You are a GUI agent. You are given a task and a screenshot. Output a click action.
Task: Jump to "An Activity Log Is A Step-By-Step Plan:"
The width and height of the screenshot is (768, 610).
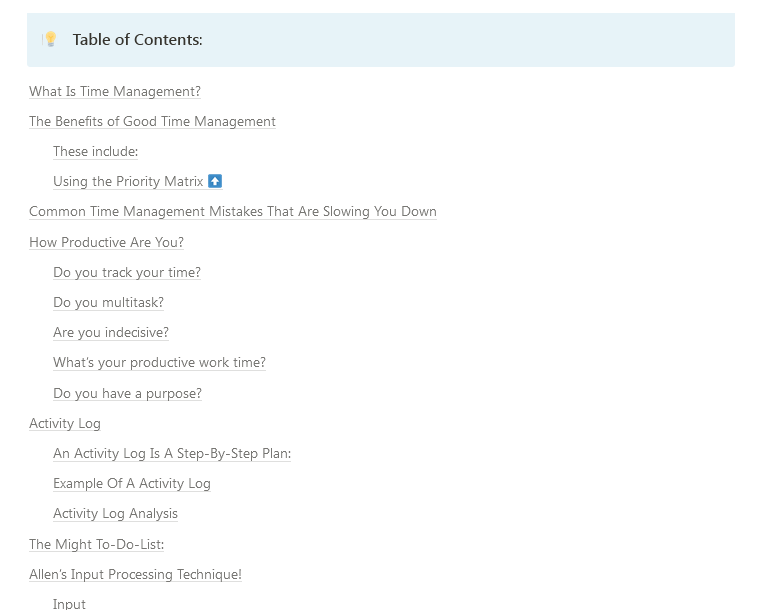click(x=172, y=454)
